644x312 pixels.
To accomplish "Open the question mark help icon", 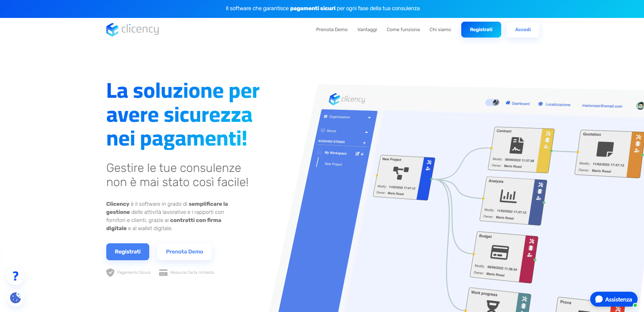I will 16,276.
